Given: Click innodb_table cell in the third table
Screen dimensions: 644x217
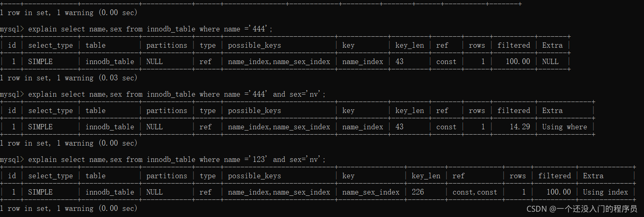Looking at the screenshot, I should tap(110, 192).
